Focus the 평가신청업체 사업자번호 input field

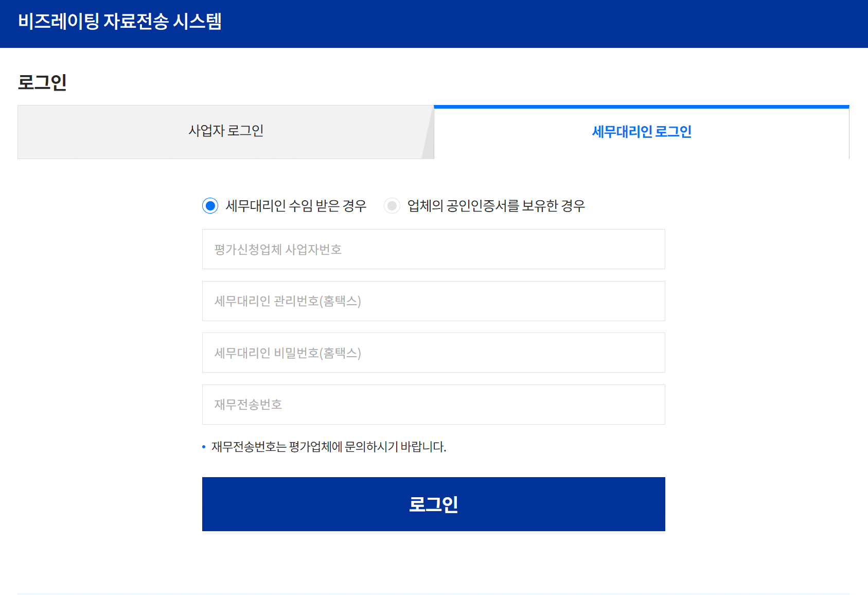tap(433, 249)
